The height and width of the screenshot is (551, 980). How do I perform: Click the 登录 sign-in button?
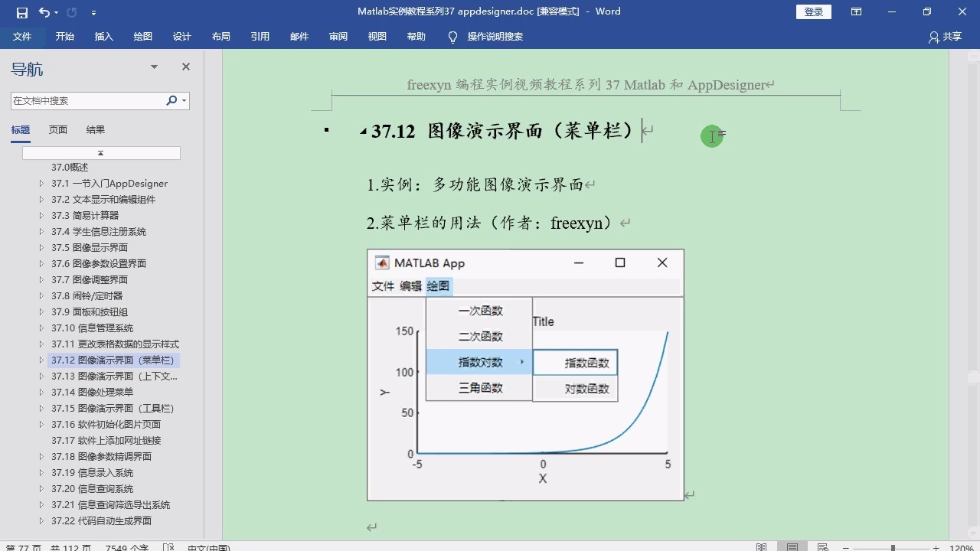pyautogui.click(x=813, y=11)
